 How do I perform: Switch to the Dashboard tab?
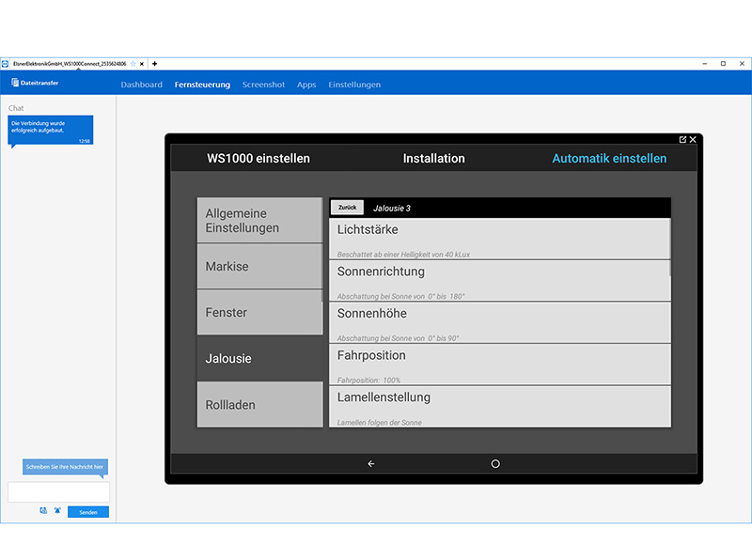(141, 85)
